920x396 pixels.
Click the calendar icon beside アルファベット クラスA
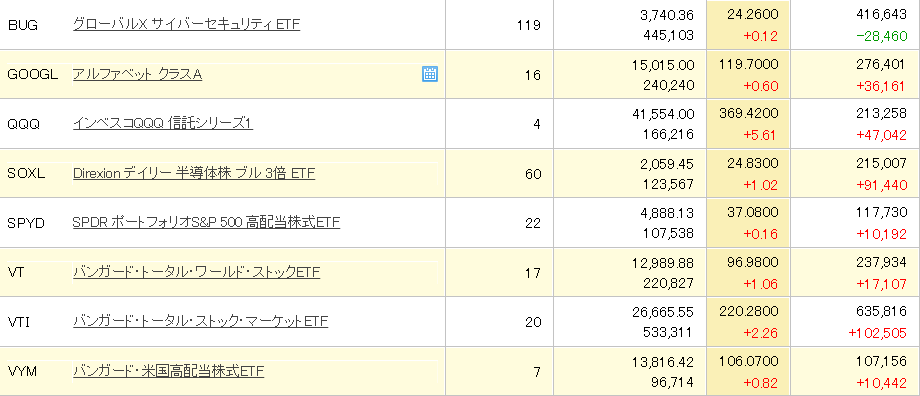[430, 74]
